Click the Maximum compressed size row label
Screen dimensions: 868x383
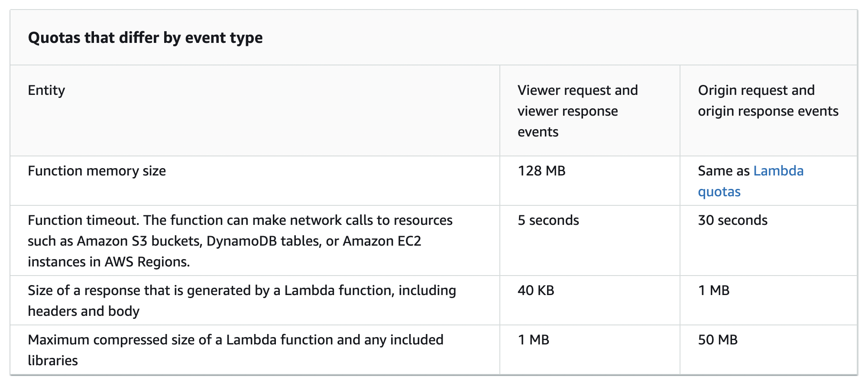[235, 340]
